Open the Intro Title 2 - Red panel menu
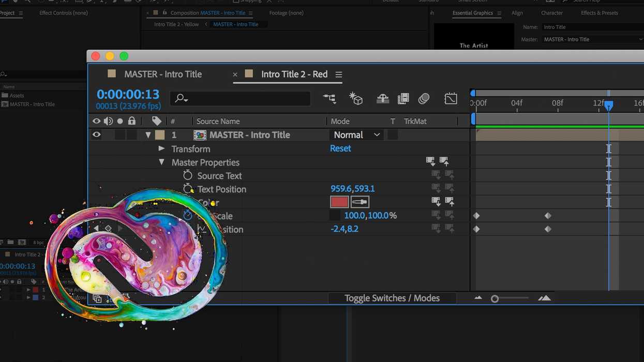This screenshot has height=362, width=644. click(339, 74)
